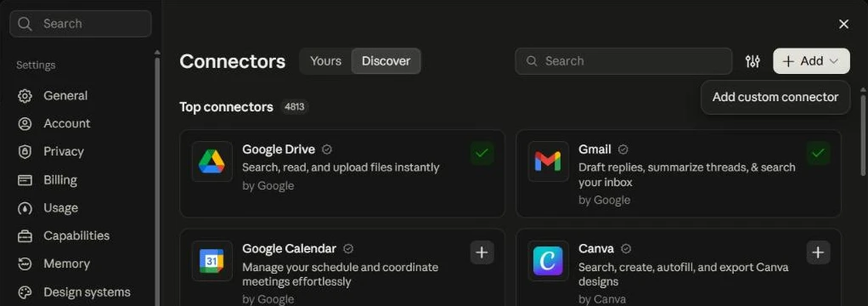Toggle the Gmail connected checkmark

(x=818, y=154)
